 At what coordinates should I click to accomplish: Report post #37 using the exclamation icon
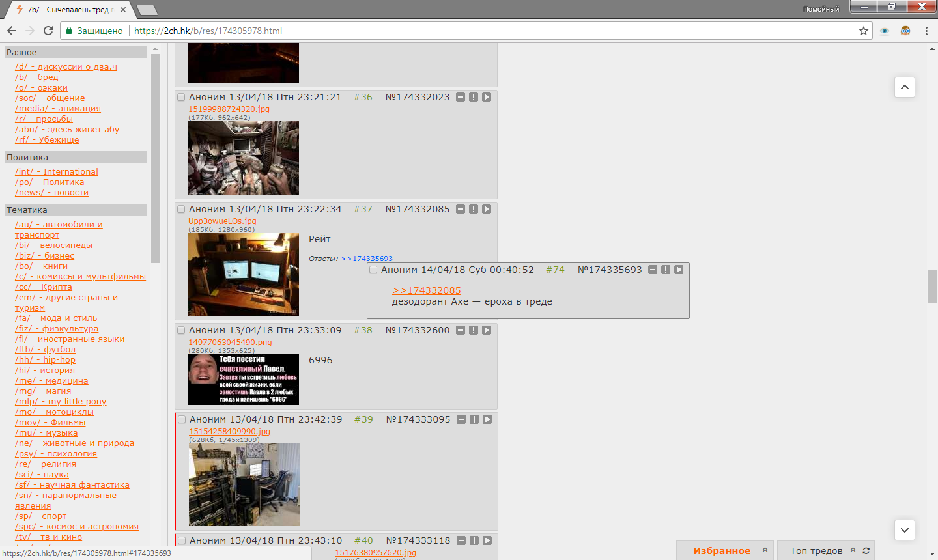click(474, 209)
